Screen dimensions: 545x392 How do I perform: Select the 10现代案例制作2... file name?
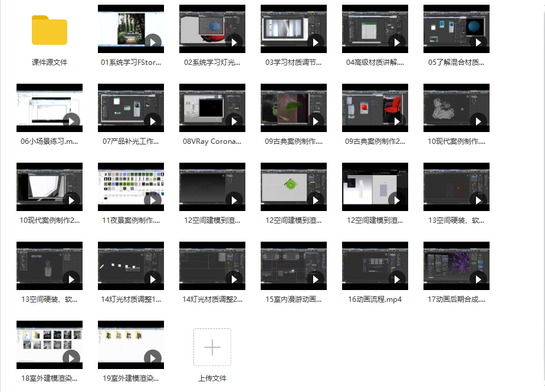(x=50, y=220)
